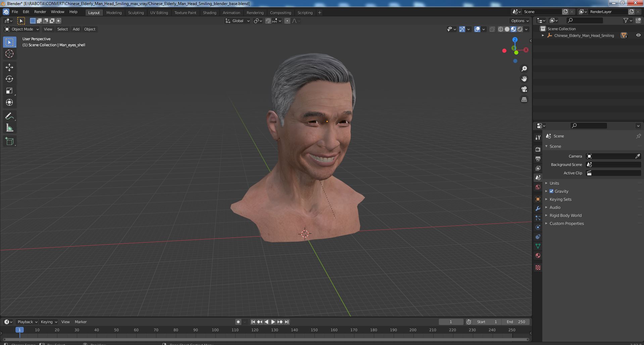Image resolution: width=644 pixels, height=345 pixels.
Task: Open the Tool properties tab
Action: tap(538, 137)
